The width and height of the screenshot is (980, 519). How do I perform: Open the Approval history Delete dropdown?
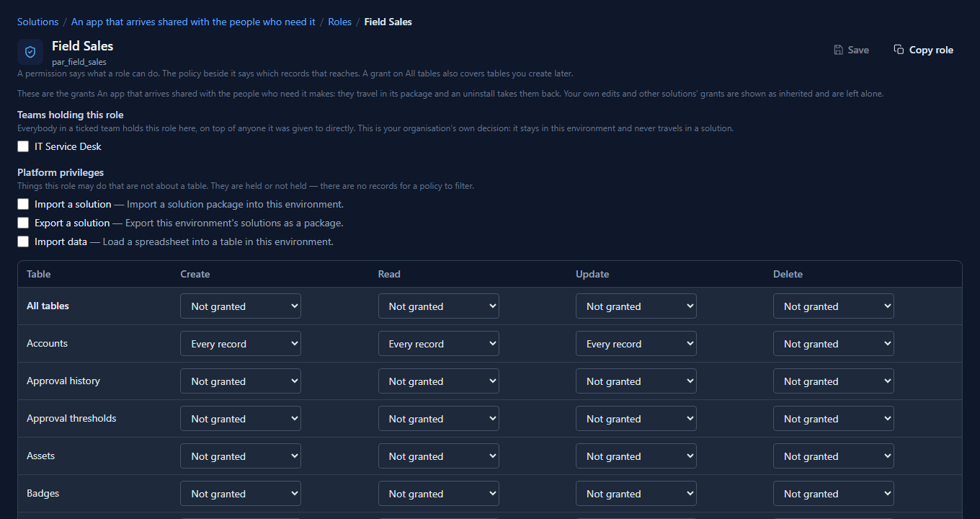tap(833, 381)
